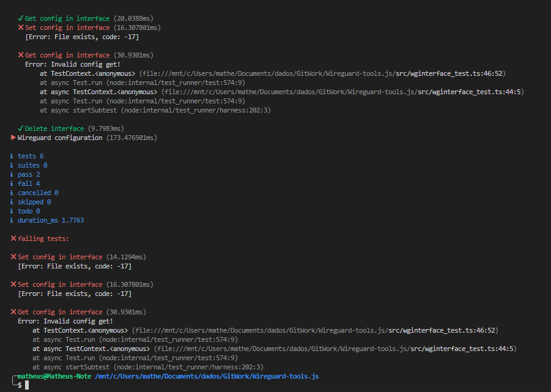The image size is (551, 392).
Task: Click the green checkmark next to Delete interface
Action: (21, 128)
